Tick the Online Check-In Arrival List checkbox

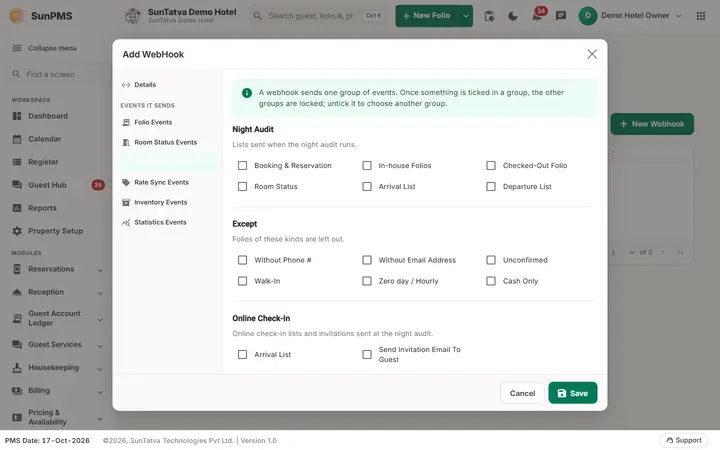click(x=242, y=354)
